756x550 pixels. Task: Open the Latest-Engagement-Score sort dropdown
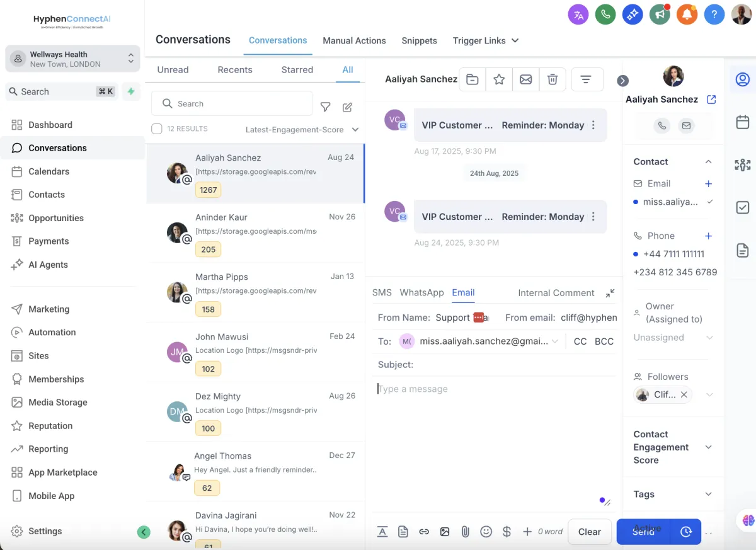pyautogui.click(x=302, y=130)
